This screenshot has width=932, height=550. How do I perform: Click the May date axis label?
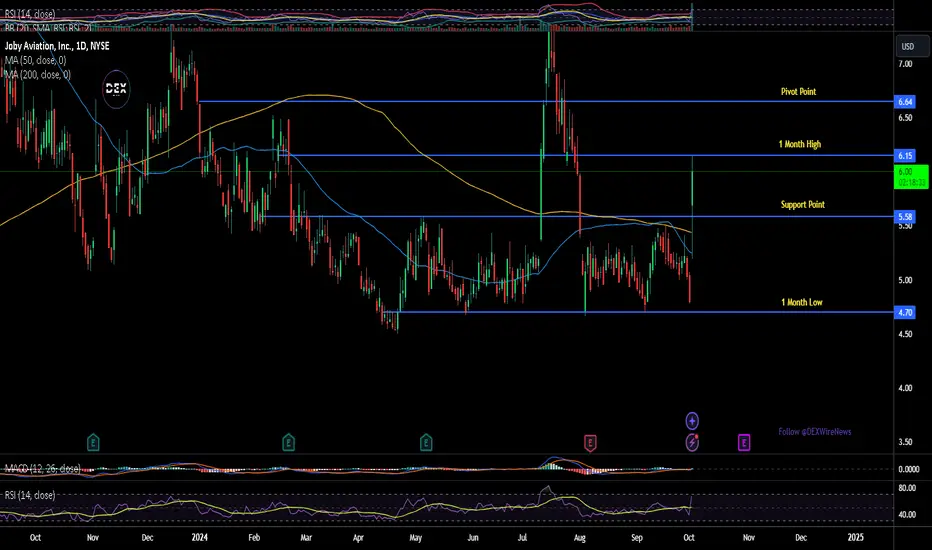pyautogui.click(x=415, y=538)
